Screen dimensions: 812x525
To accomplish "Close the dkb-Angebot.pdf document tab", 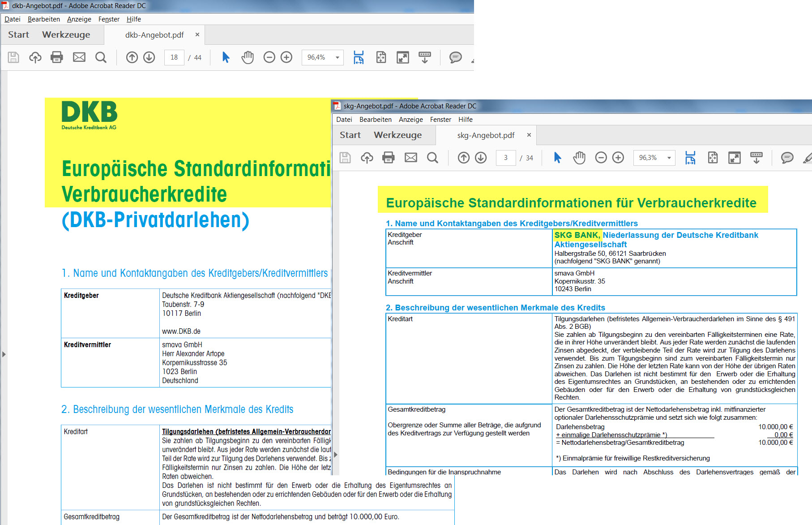I will point(197,34).
